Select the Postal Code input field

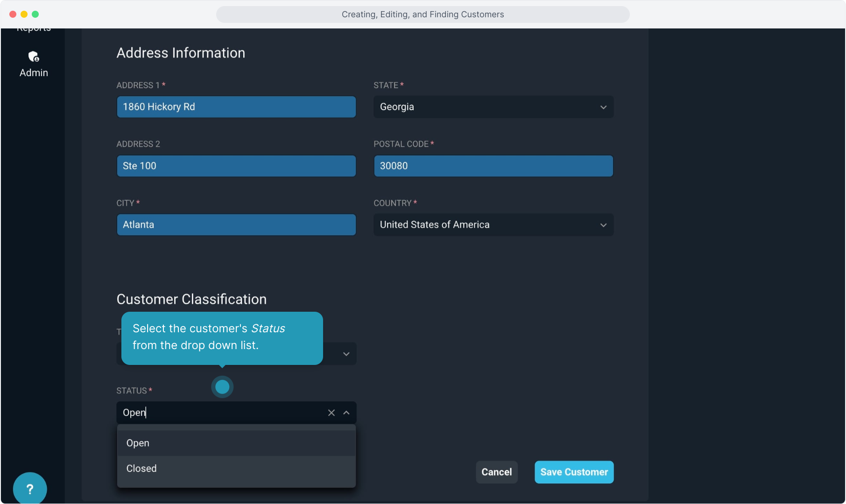(x=493, y=166)
